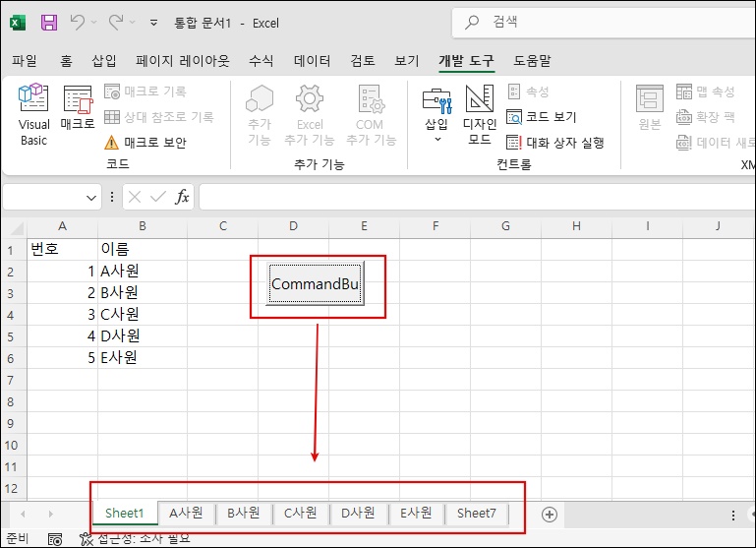Open the Review (검토) tab

[x=363, y=61]
